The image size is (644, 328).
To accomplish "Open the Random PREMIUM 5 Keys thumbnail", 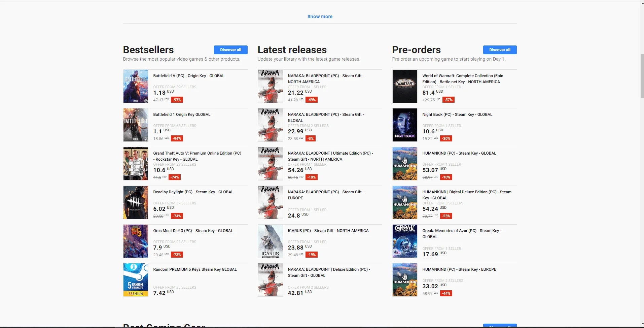I will pyautogui.click(x=136, y=280).
